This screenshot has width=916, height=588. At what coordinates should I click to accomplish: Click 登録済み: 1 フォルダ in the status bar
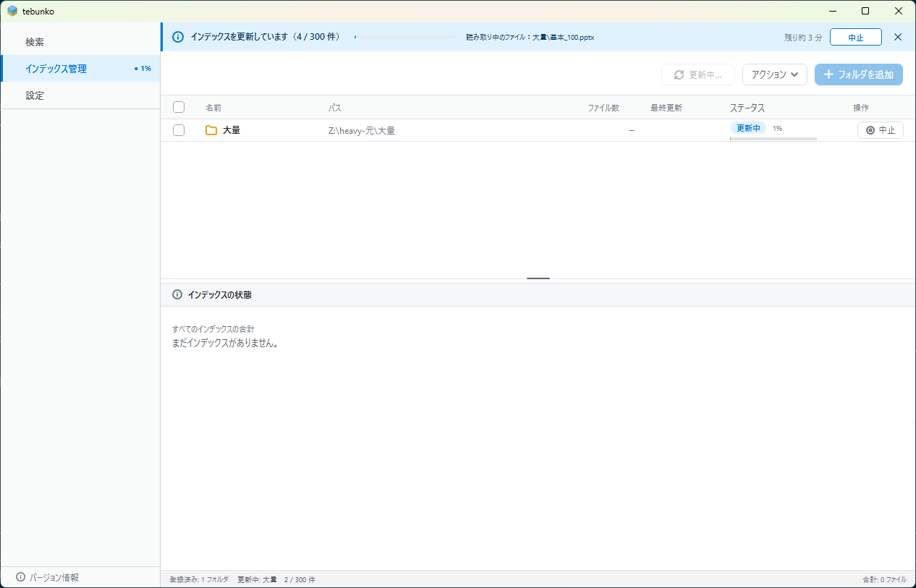[x=199, y=579]
